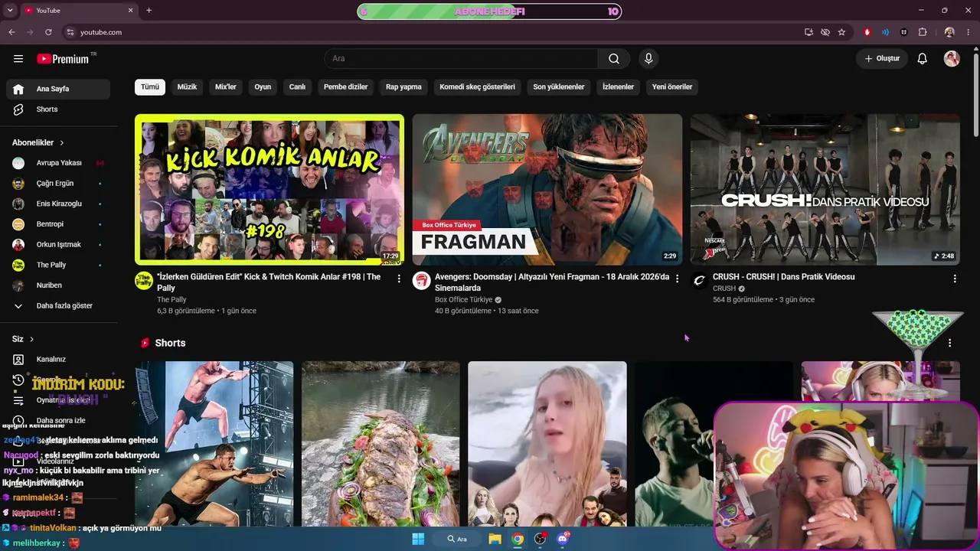Select the Son yüklenenler filter chip
The image size is (980, 551).
pos(559,86)
